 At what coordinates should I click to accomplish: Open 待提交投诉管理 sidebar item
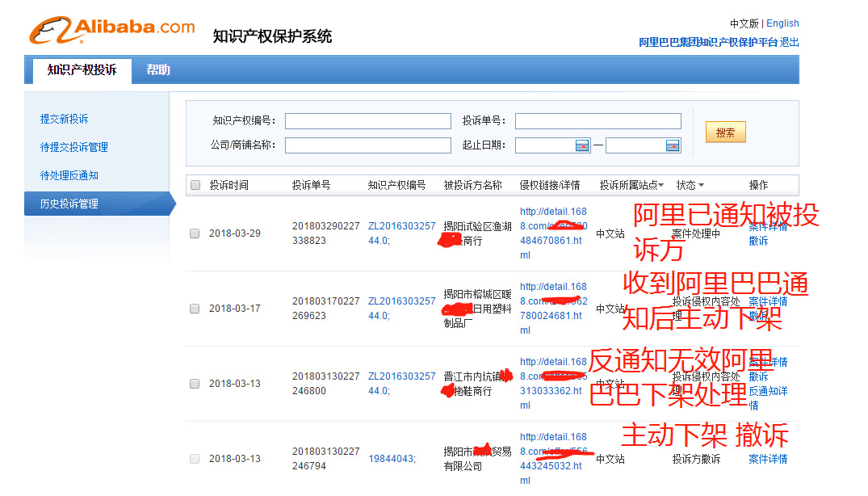(x=74, y=146)
